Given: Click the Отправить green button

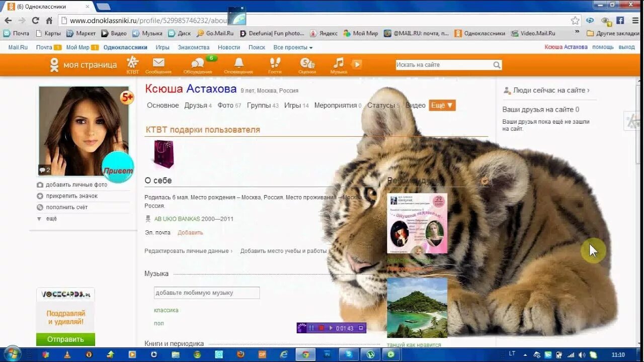Looking at the screenshot, I should (65, 339).
